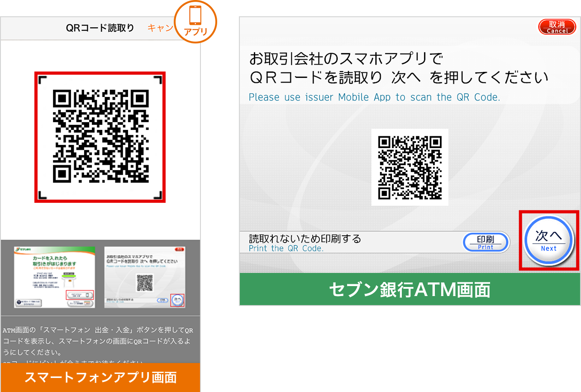Tap キャンセル in the app header

pyautogui.click(x=160, y=28)
